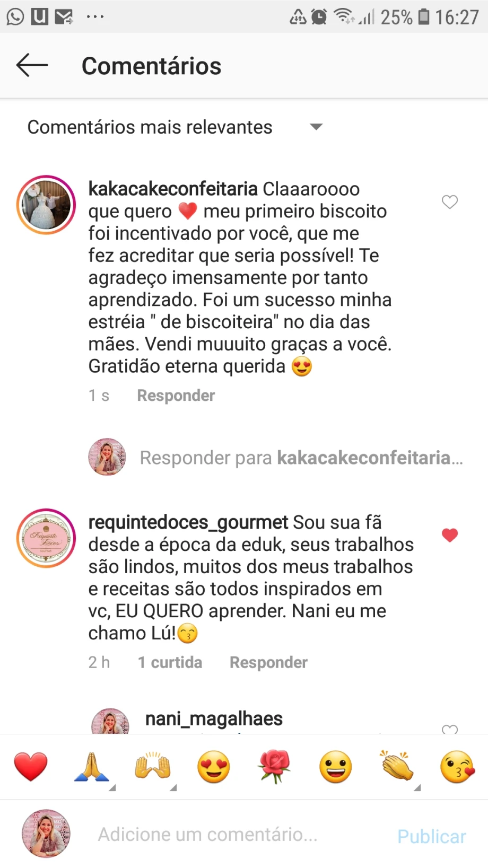Select 'Comentários mais relevantes' sort option
488x868 pixels.
click(150, 127)
